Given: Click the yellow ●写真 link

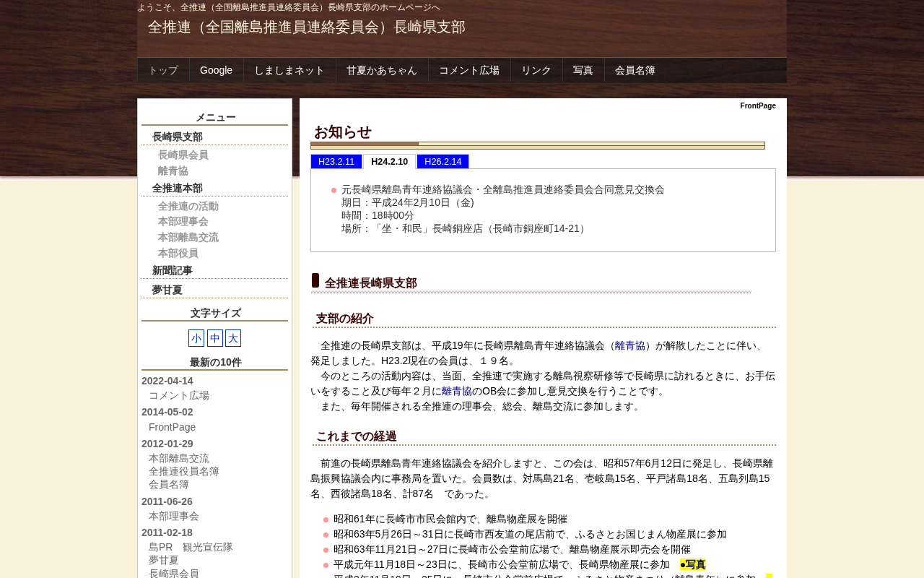Looking at the screenshot, I should [x=693, y=564].
